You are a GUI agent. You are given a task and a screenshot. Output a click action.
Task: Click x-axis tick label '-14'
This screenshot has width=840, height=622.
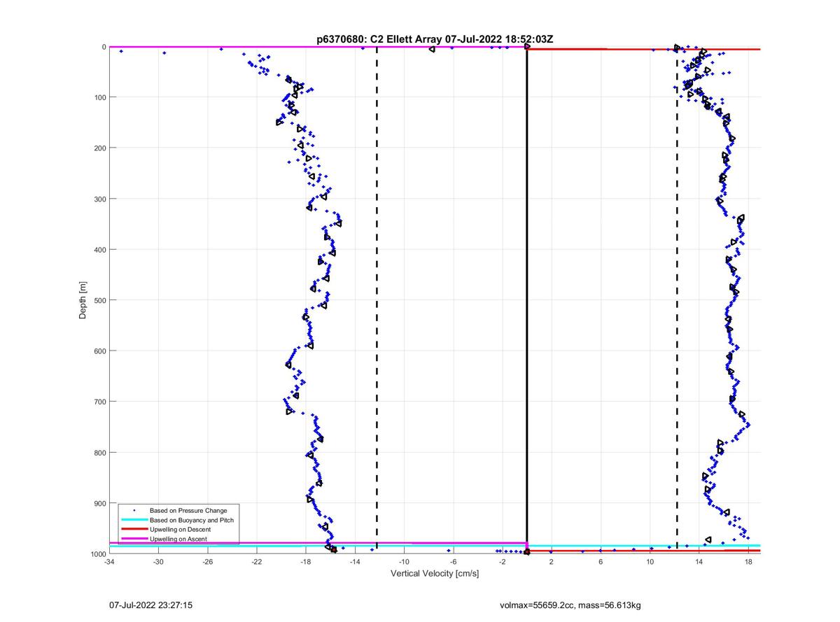(x=355, y=562)
